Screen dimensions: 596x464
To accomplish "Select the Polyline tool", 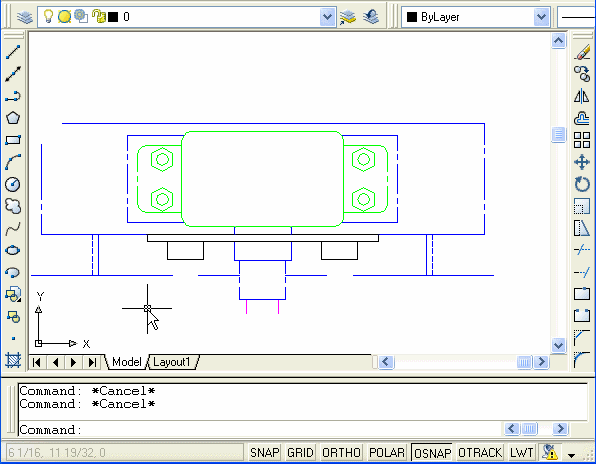I will tap(13, 96).
